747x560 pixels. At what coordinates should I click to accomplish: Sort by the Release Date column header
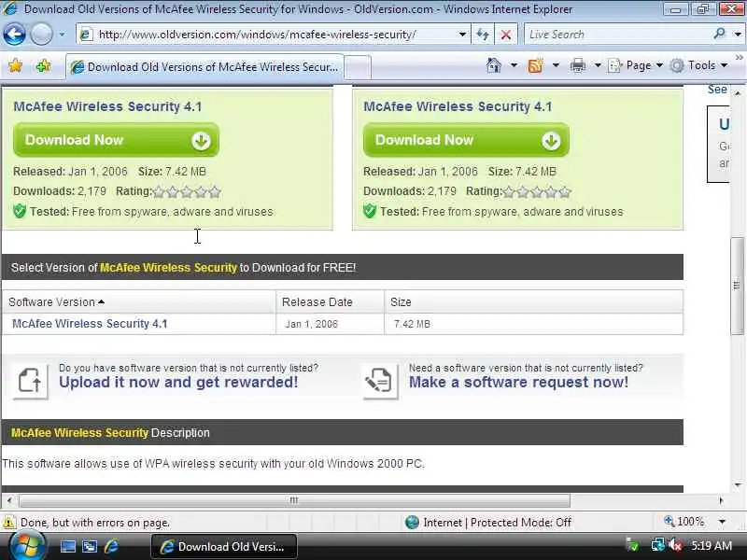tap(330, 301)
